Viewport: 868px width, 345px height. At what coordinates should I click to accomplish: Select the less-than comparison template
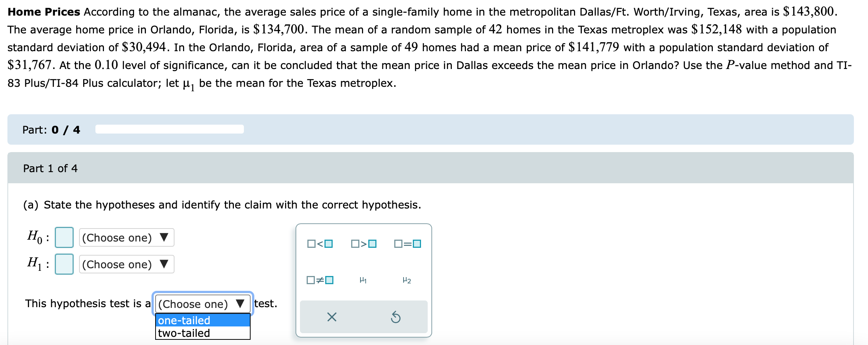coord(319,244)
